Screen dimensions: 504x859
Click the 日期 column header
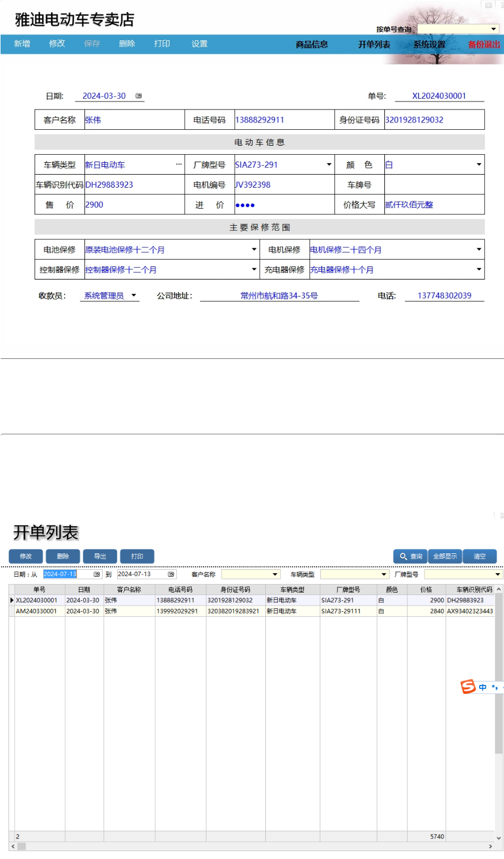click(84, 590)
